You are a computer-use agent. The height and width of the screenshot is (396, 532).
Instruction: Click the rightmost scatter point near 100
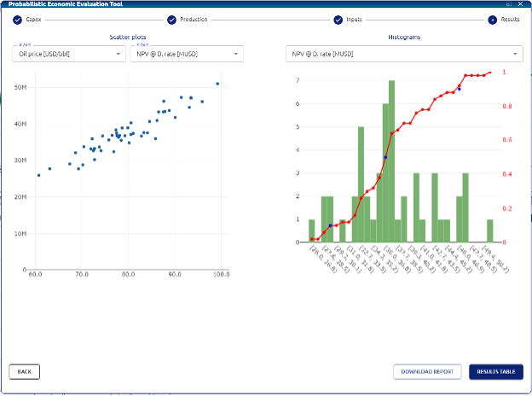point(217,84)
